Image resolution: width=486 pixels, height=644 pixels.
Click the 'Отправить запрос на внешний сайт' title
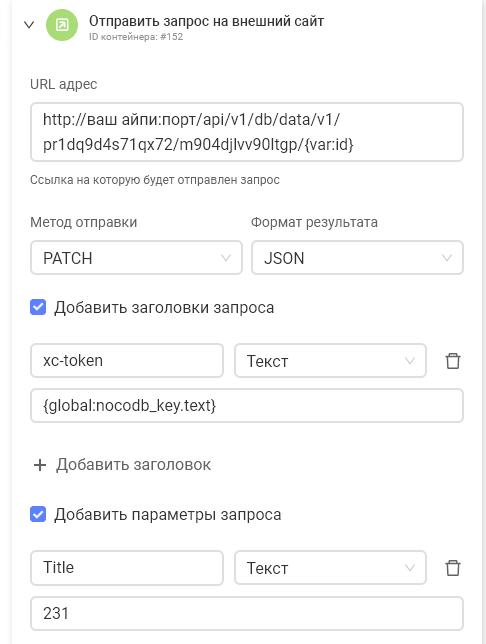[206, 21]
